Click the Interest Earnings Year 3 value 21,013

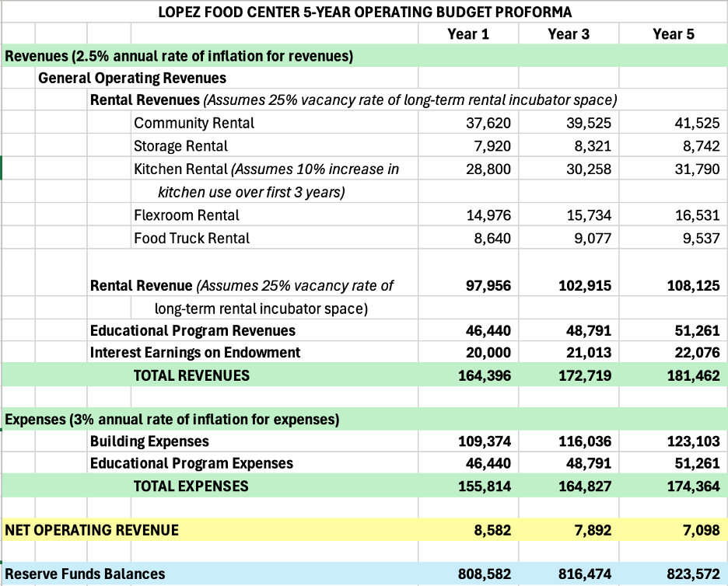588,352
